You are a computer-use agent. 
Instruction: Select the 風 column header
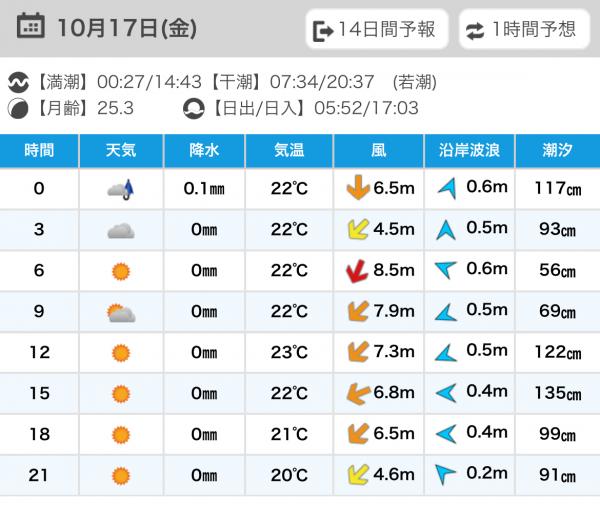[x=379, y=151]
